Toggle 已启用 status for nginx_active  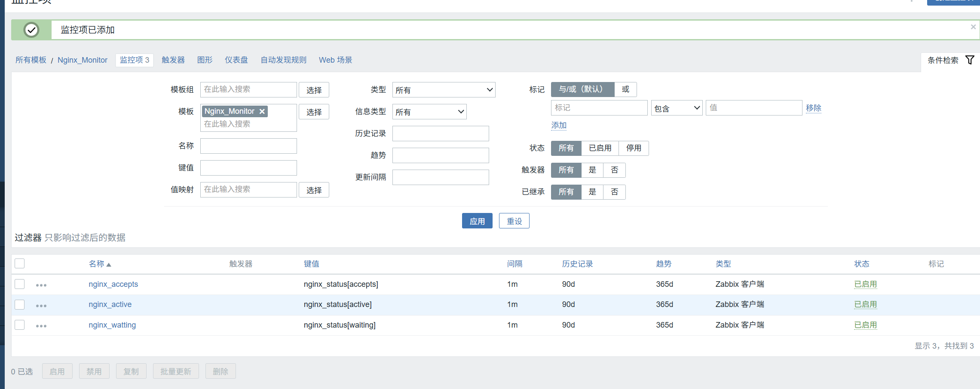865,304
